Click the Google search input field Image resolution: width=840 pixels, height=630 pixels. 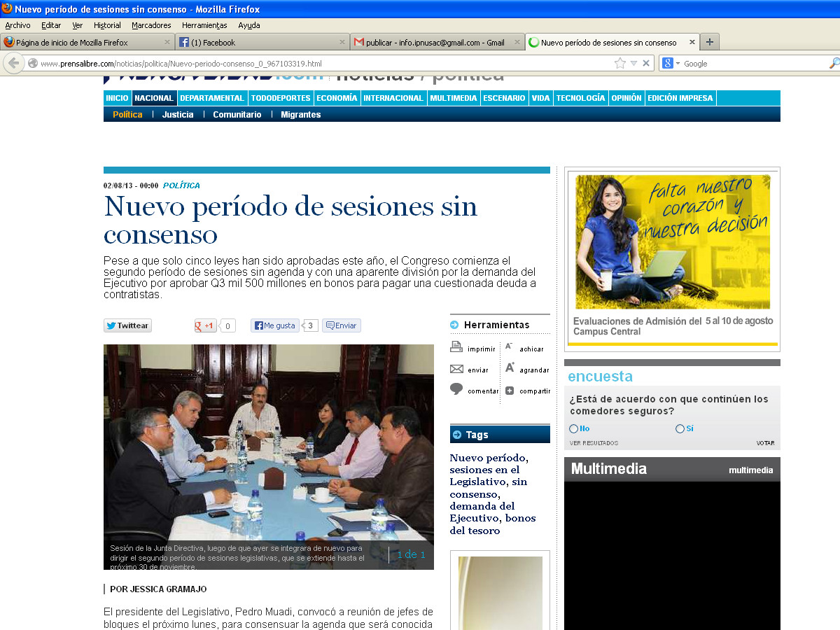click(x=752, y=64)
